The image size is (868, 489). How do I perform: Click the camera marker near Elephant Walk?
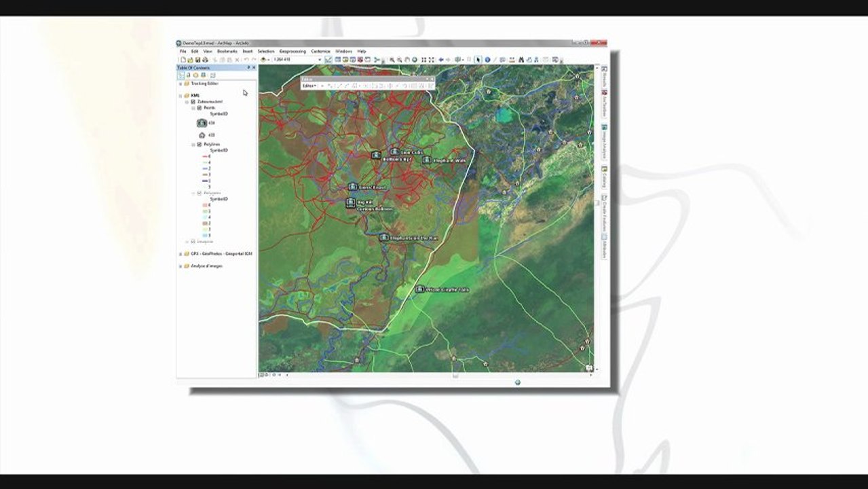[426, 160]
